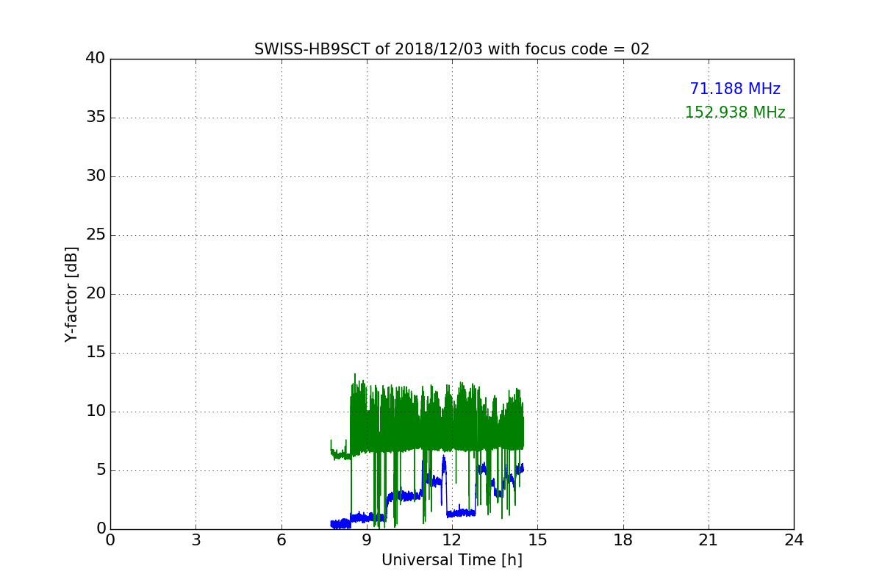Click the 'Universal Time [h]' axis label
Image resolution: width=882 pixels, height=588 pixels.
[452, 560]
